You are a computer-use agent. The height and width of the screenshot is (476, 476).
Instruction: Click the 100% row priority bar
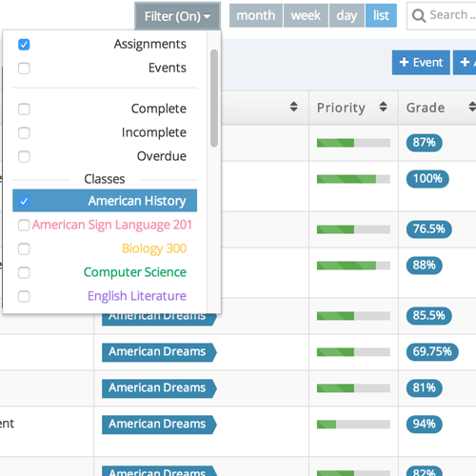[x=353, y=179]
